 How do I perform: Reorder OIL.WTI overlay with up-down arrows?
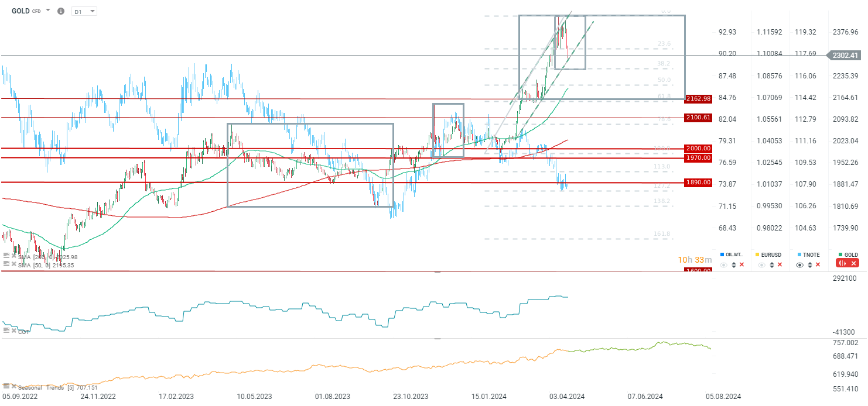tap(734, 265)
